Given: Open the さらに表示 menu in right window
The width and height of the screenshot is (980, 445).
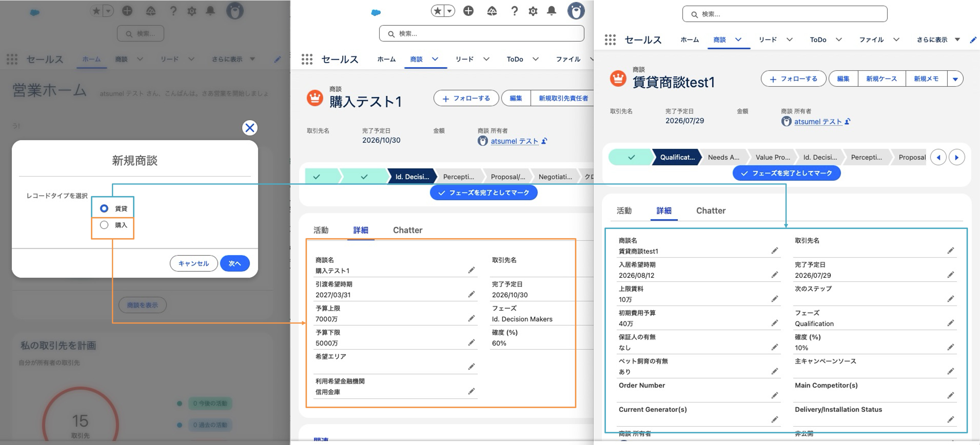Looking at the screenshot, I should (938, 40).
